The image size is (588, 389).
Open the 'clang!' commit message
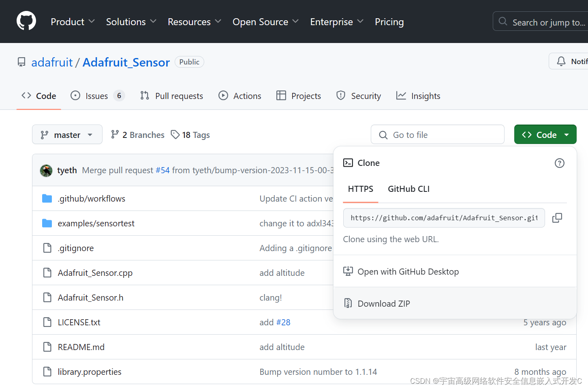coord(271,297)
